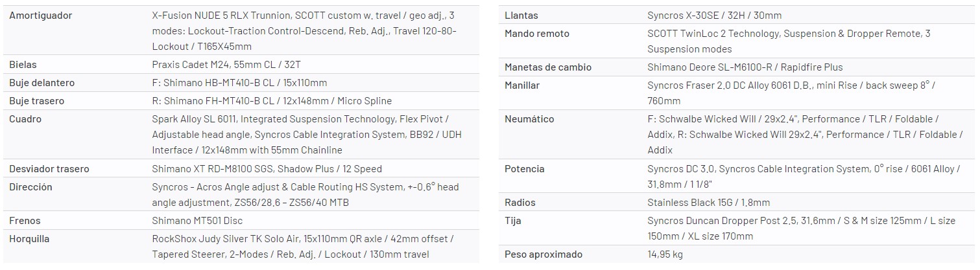Click the Amortiguador row label
980x270 pixels.
pos(40,15)
